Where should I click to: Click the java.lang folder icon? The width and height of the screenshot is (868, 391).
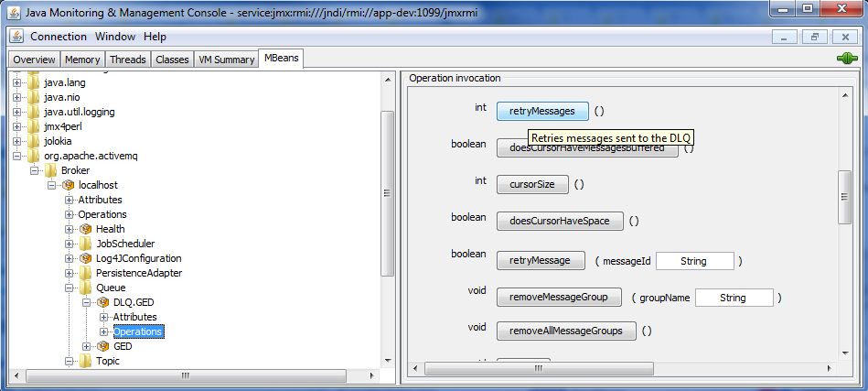pyautogui.click(x=33, y=82)
